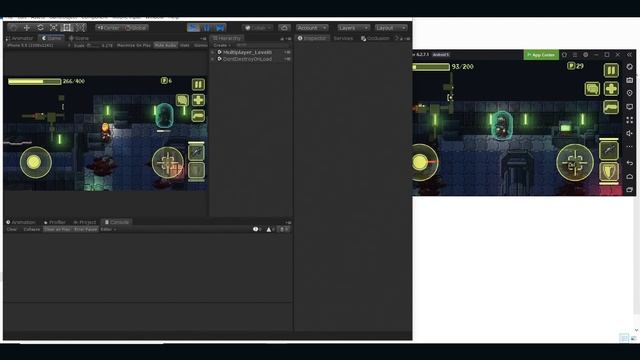640x360 pixels.
Task: Adjust the Game view Scale slider
Action: (93, 45)
